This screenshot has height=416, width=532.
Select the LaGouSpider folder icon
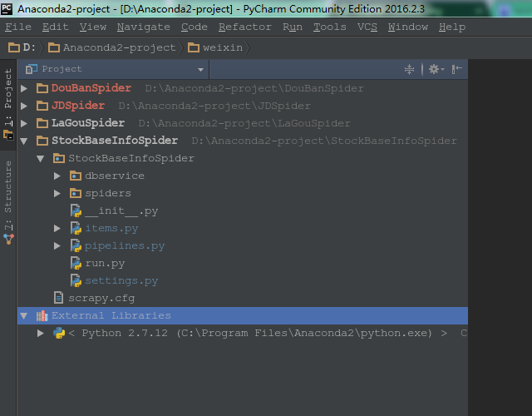[x=42, y=123]
